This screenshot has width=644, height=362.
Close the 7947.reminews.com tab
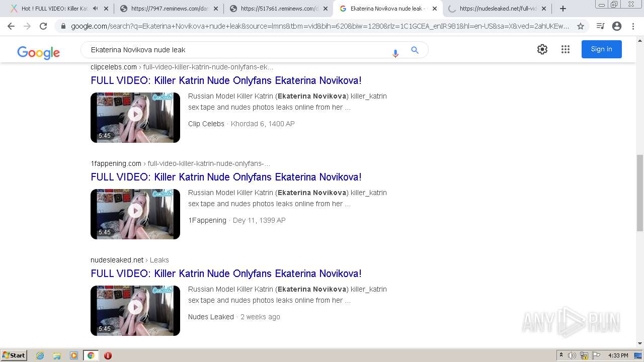coord(216,9)
